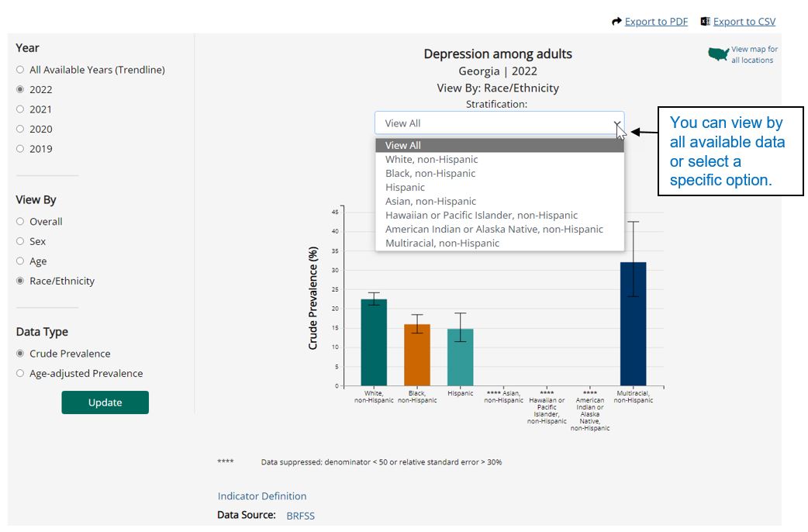Screen dimensions: 808x532
Task: Choose Age-adjusted Prevalence data type
Action: (x=22, y=372)
